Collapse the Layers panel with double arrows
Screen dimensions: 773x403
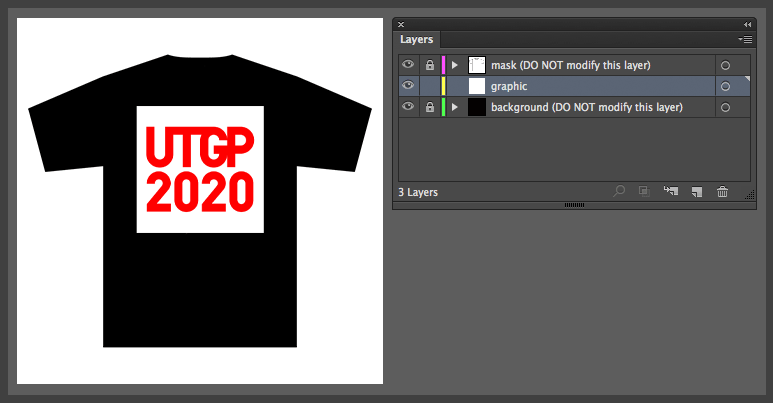tap(747, 24)
